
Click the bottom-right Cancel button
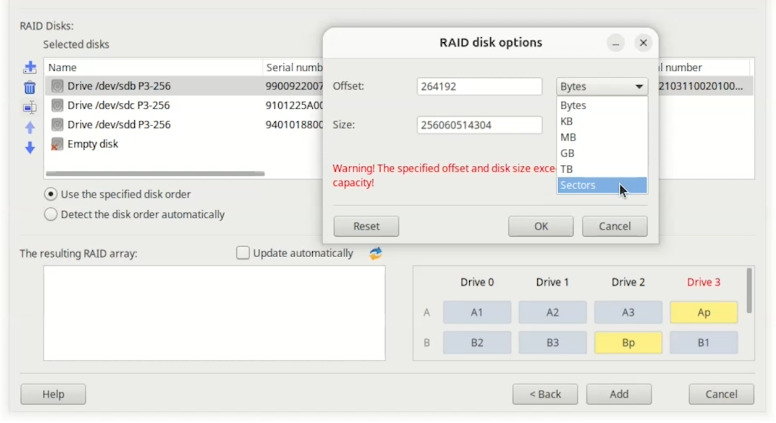[722, 394]
